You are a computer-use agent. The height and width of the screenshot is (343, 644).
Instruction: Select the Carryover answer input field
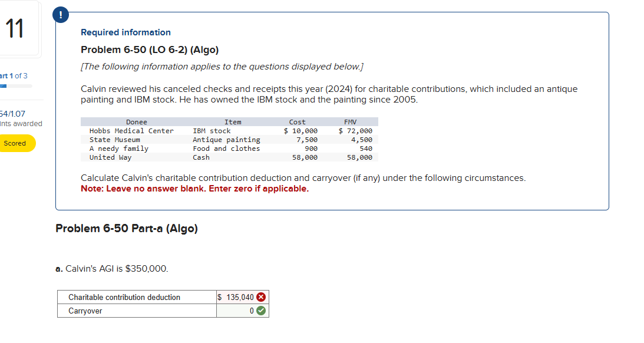coord(238,311)
